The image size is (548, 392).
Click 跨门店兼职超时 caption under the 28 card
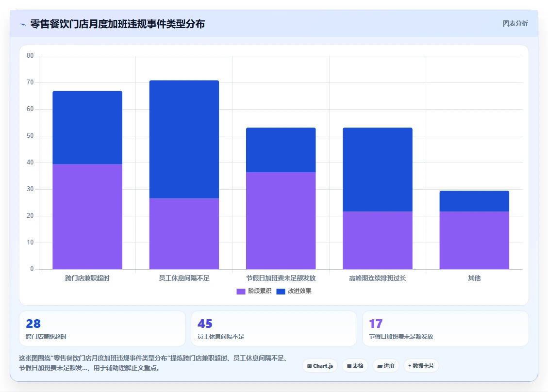coord(46,336)
